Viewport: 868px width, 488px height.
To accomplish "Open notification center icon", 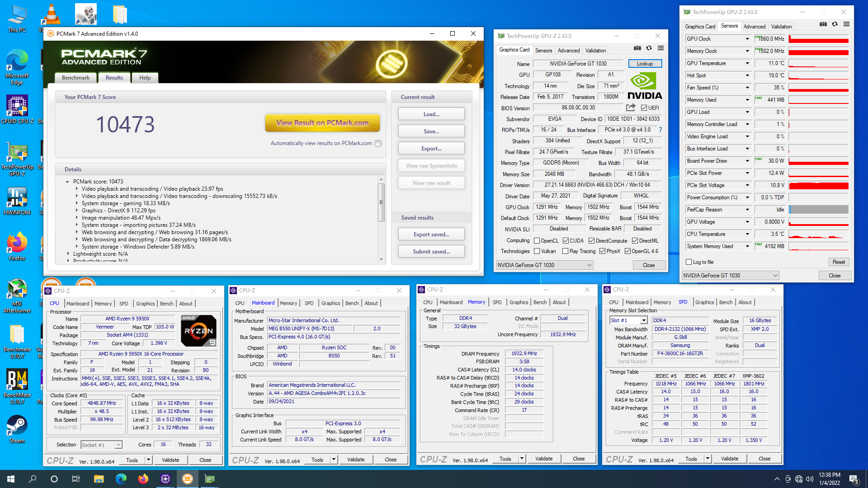I will coord(854,479).
